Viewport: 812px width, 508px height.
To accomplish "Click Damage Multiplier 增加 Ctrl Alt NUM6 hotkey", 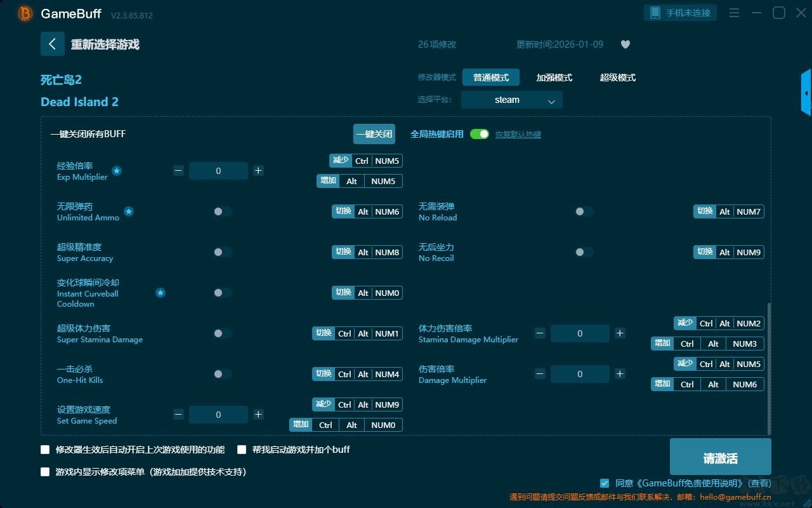I will 708,384.
